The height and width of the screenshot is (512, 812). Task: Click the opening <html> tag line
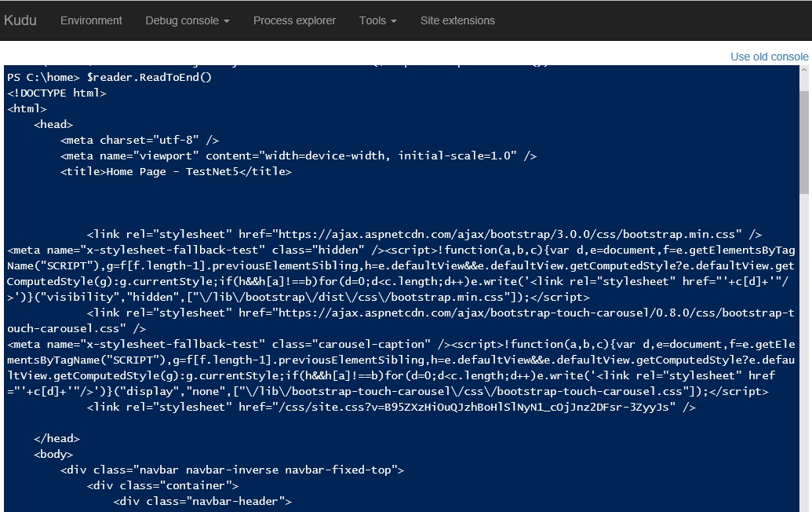coord(27,109)
